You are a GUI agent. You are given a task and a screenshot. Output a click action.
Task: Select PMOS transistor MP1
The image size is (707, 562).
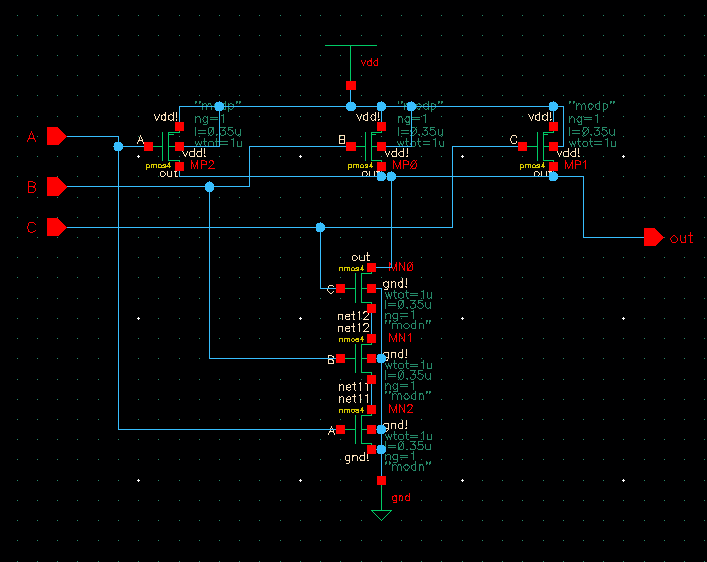pyautogui.click(x=542, y=146)
